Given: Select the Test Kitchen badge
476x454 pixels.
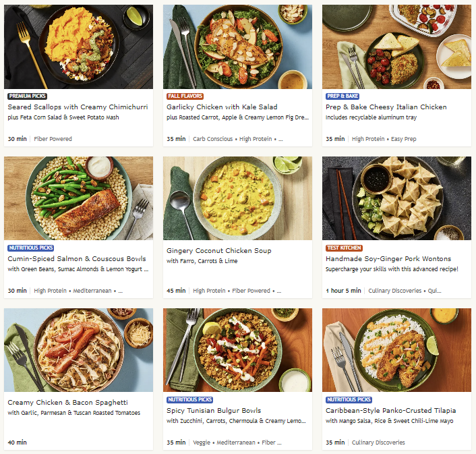Looking at the screenshot, I should (x=344, y=248).
